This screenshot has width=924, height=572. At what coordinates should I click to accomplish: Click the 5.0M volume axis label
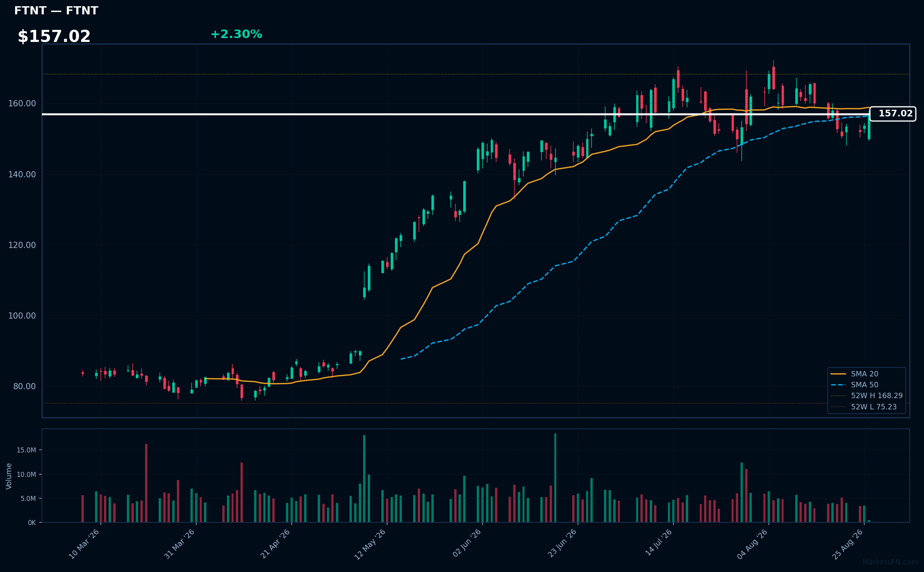click(28, 499)
